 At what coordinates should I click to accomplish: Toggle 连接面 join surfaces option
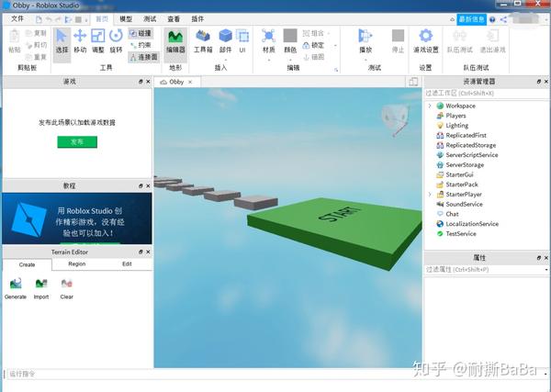pyautogui.click(x=143, y=57)
